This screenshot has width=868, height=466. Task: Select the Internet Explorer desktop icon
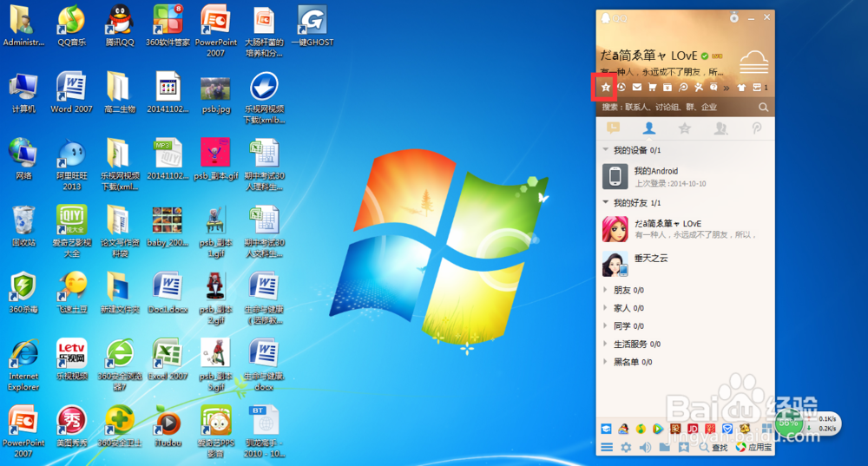coord(23,365)
